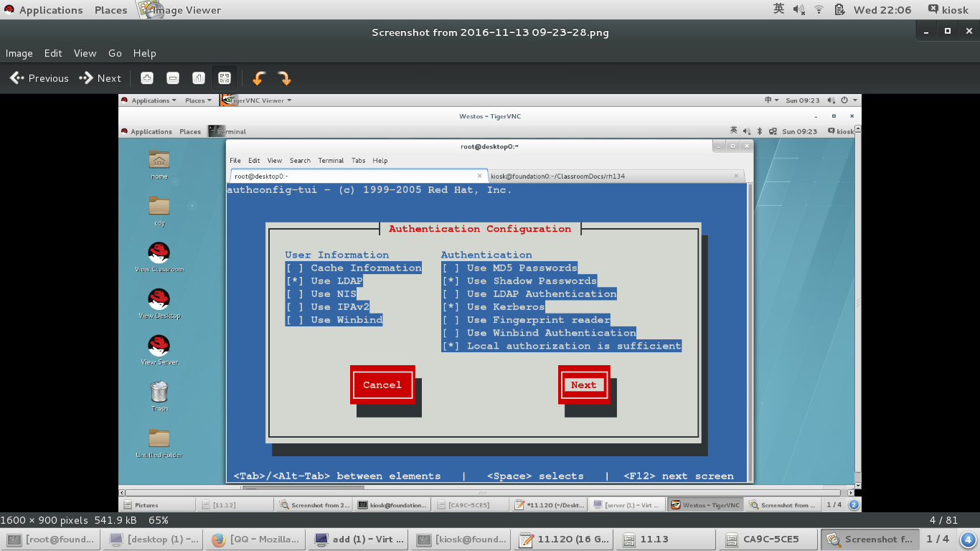Switch to the 11.120 (16 G... editor taskbar item

tap(563, 539)
